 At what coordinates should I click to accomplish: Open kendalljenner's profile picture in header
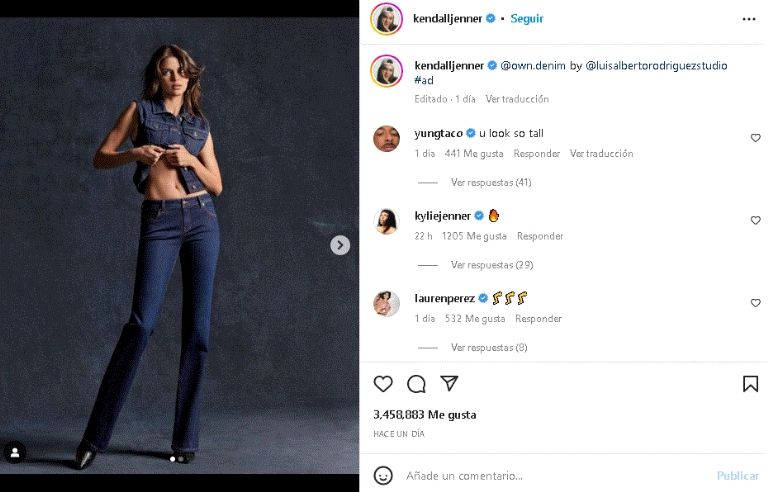386,19
